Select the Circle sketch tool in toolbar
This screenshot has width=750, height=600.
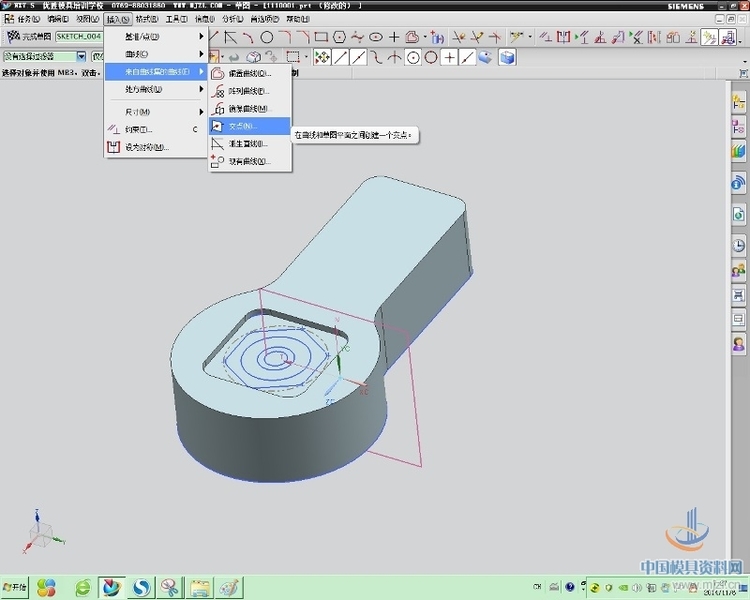click(x=267, y=37)
